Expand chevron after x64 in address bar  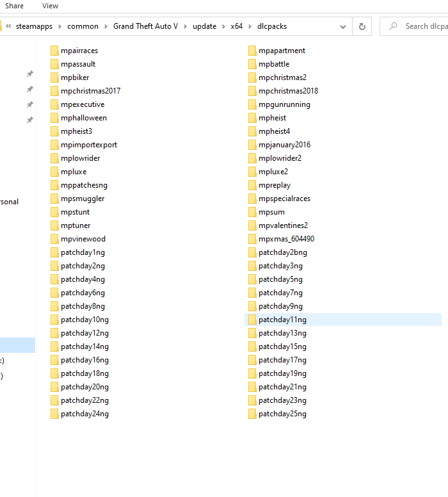click(x=250, y=27)
